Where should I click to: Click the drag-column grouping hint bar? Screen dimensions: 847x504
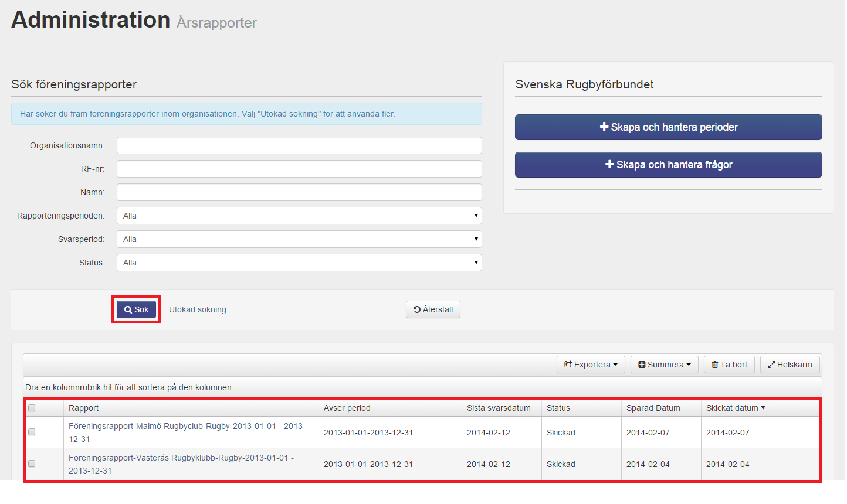click(422, 387)
